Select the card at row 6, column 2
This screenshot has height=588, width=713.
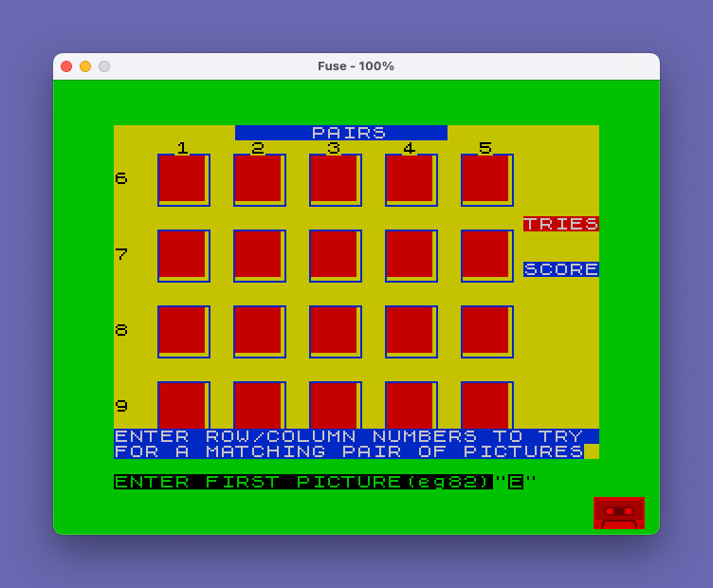point(260,180)
